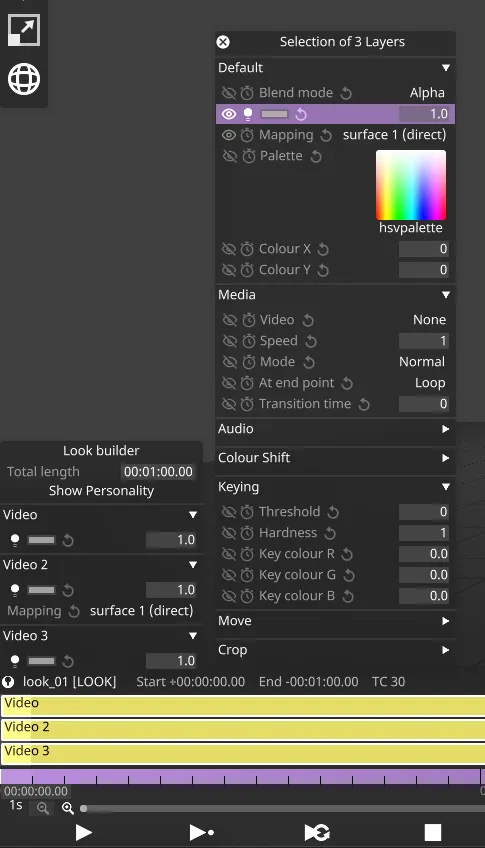Viewport: 485px width, 848px height.
Task: Toggle visibility eye for Mapping
Action: [x=229, y=135]
